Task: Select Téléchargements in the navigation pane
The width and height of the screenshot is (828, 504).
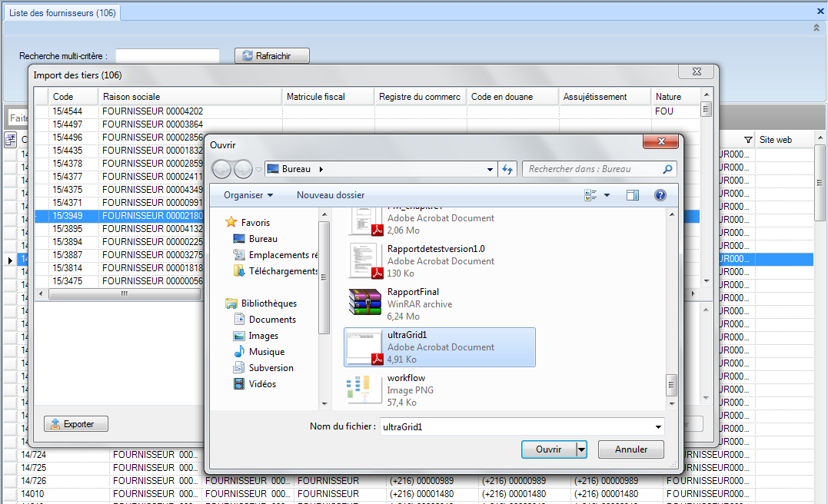Action: click(x=283, y=271)
